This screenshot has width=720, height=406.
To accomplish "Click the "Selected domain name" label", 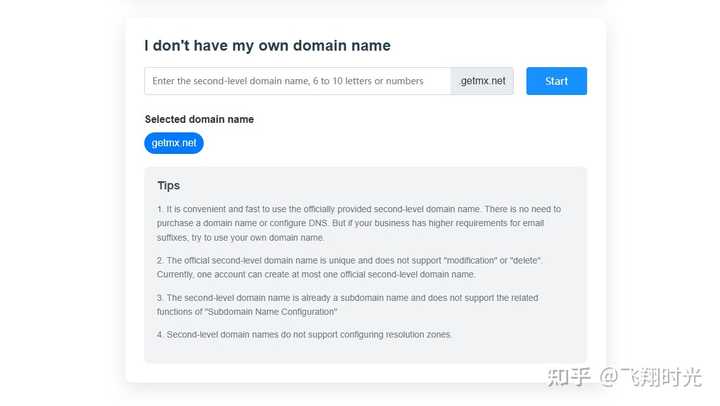I will click(199, 119).
